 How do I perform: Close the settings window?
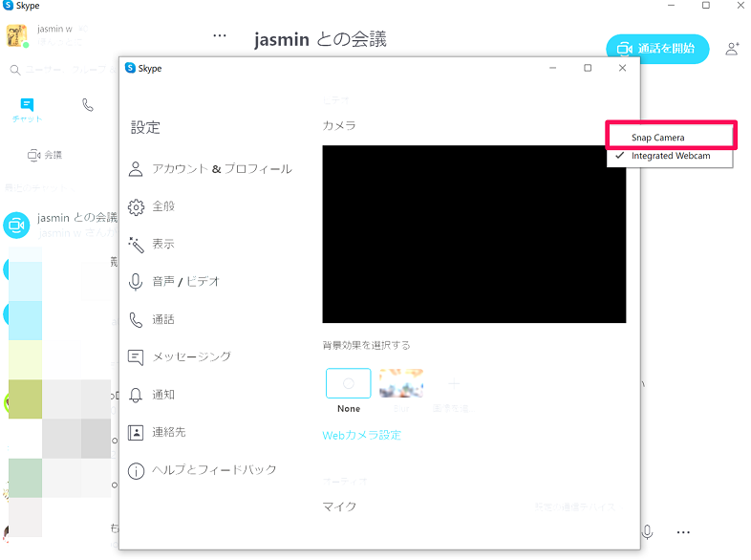622,68
